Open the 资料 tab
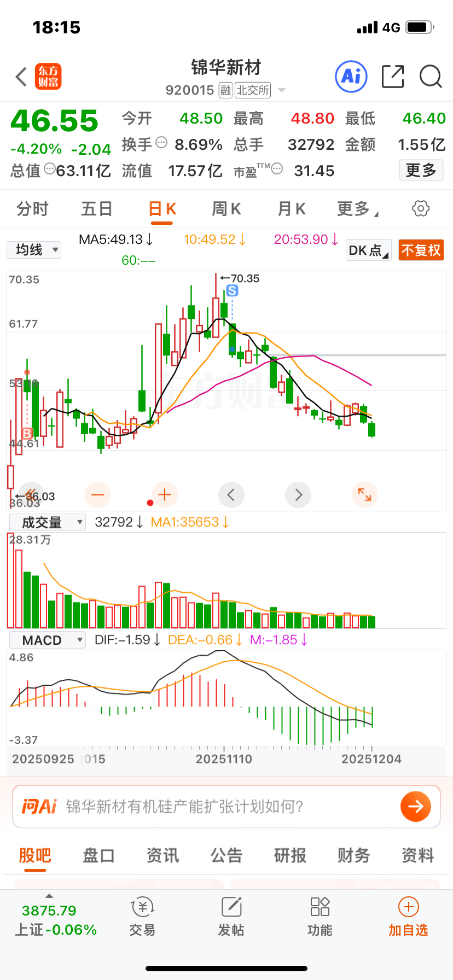The height and width of the screenshot is (980, 453). [418, 855]
